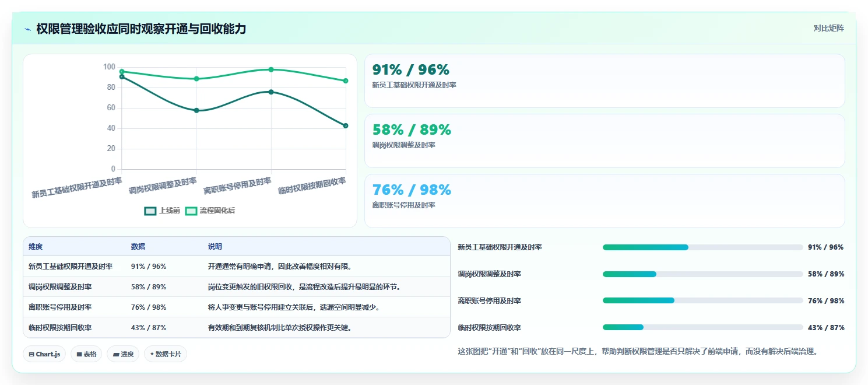Click 流程固化后 data point for 离职账号停用及时率
The image size is (868, 385).
coord(271,69)
